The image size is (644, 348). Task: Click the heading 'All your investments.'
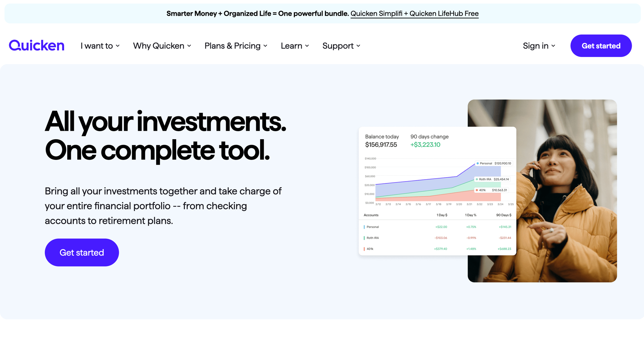166,121
